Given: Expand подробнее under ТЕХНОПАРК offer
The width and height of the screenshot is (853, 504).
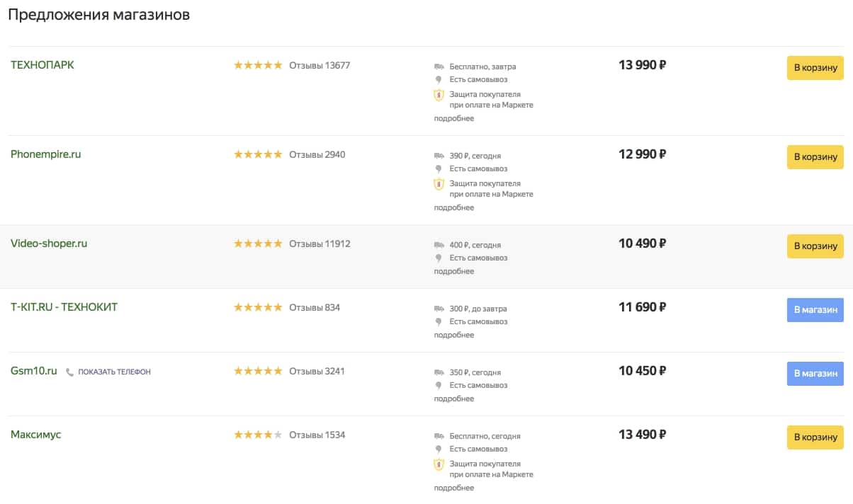Looking at the screenshot, I should point(454,118).
